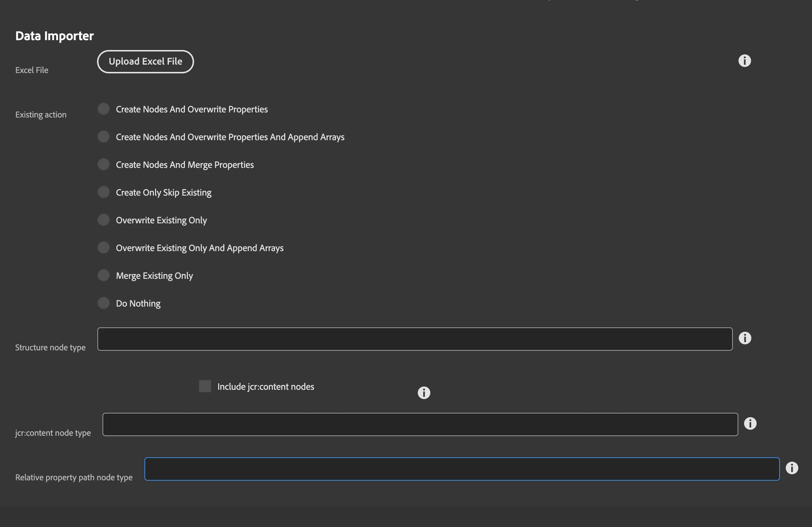The image size is (812, 527).
Task: Select Merge Existing Only option
Action: [x=104, y=275]
